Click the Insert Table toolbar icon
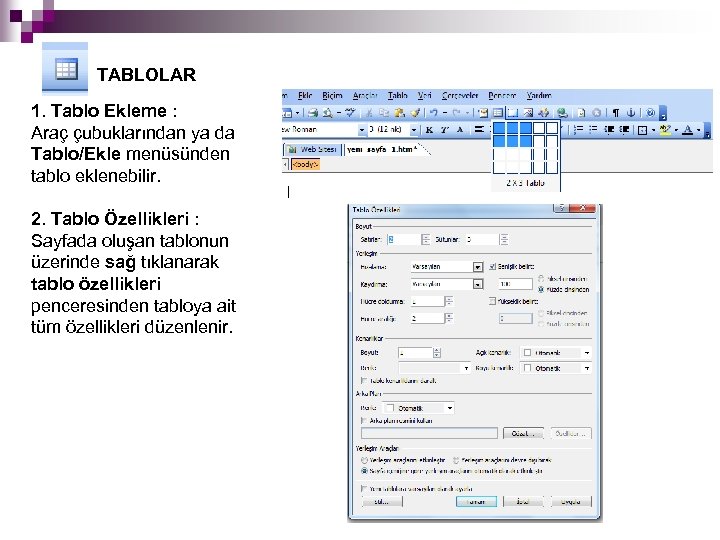The image size is (720, 540). point(498,112)
